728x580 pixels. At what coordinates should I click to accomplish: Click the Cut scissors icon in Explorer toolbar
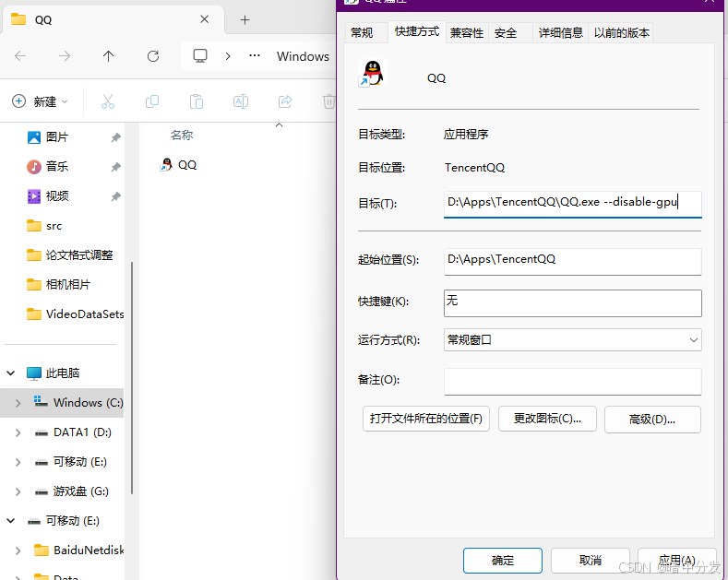[108, 101]
